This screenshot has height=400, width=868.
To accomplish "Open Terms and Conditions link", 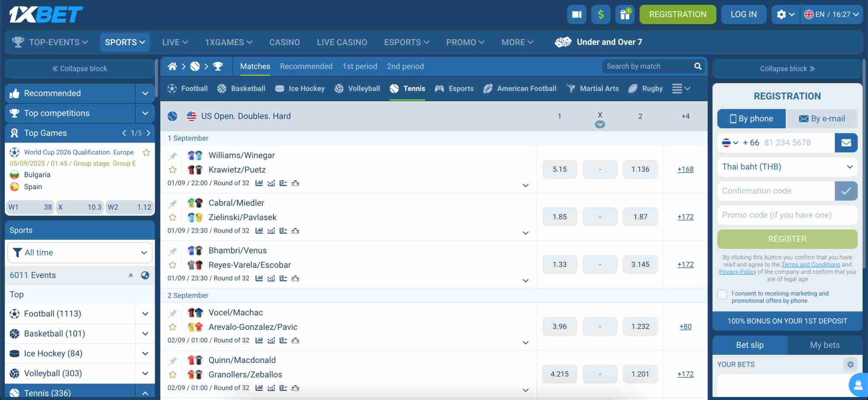I will (811, 265).
